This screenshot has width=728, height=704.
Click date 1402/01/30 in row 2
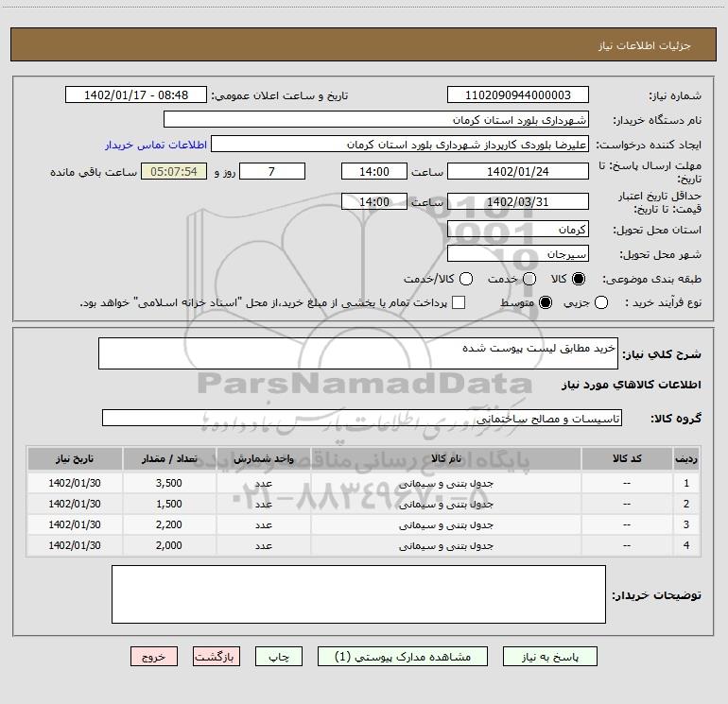tap(75, 504)
